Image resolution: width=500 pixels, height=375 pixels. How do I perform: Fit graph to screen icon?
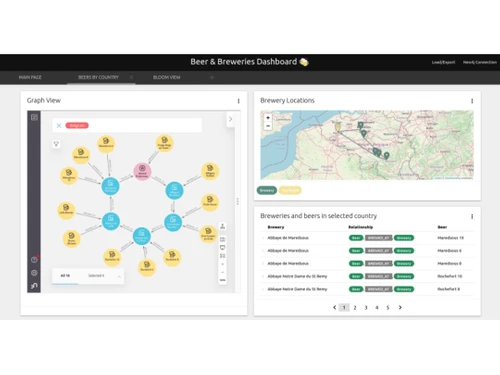point(223,256)
